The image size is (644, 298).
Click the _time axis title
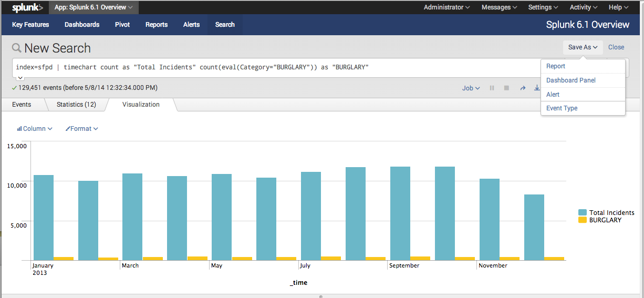click(x=298, y=283)
